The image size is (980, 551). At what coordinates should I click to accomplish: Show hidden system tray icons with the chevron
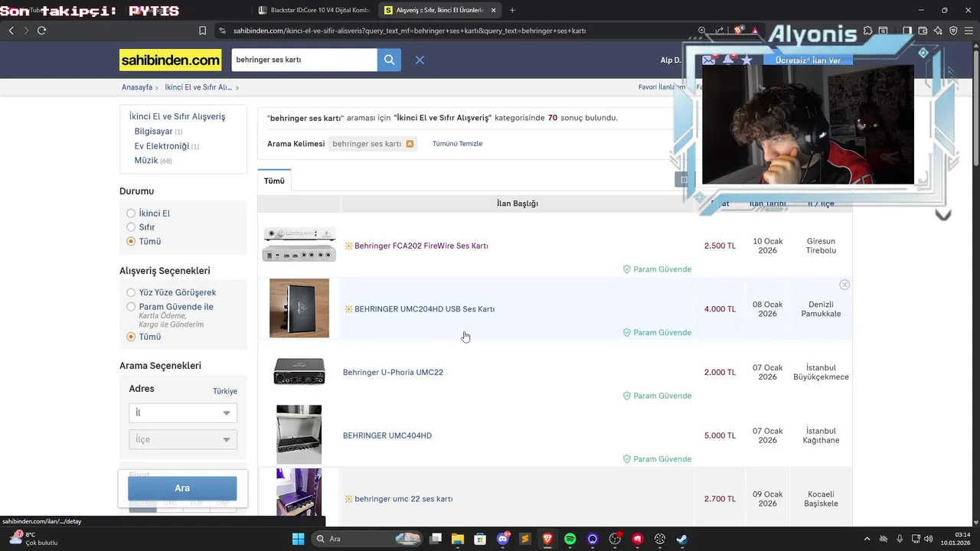coord(867,539)
